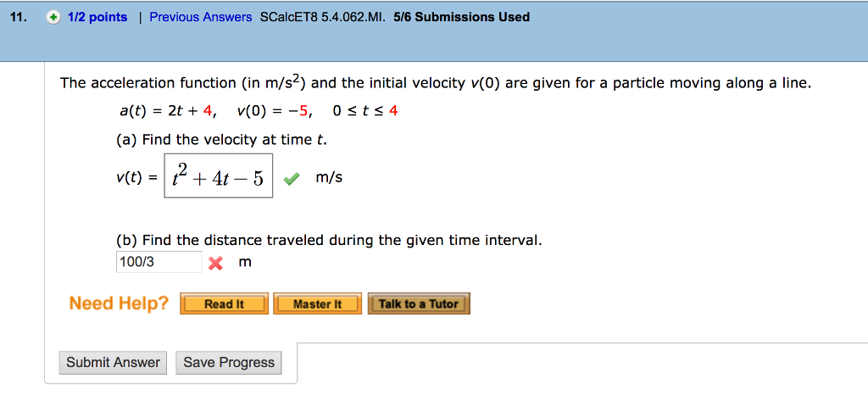
Task: Click the part (a) velocity prompt text
Action: 222,139
